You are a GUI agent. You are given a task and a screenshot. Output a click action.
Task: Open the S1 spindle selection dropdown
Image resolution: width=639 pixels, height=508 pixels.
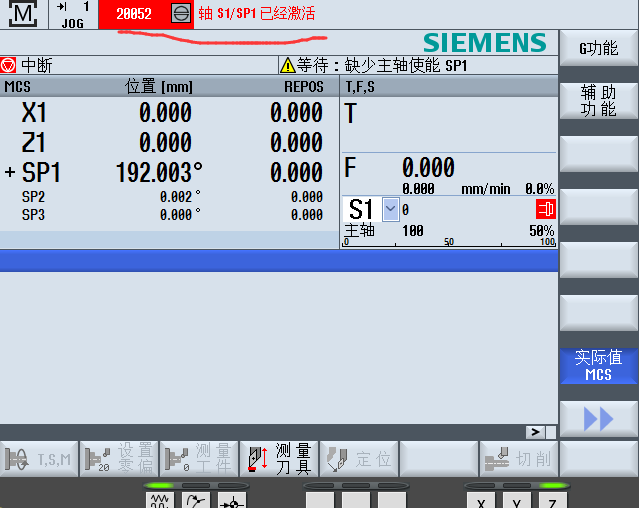[390, 209]
